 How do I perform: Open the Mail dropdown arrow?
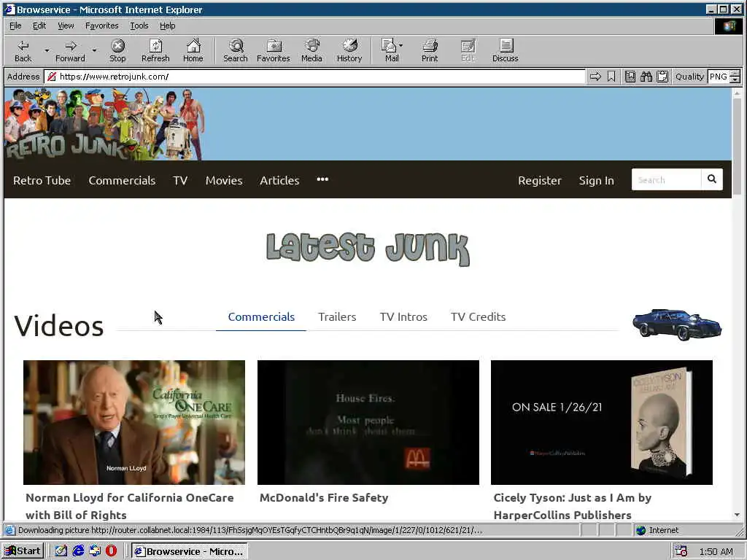click(x=400, y=45)
